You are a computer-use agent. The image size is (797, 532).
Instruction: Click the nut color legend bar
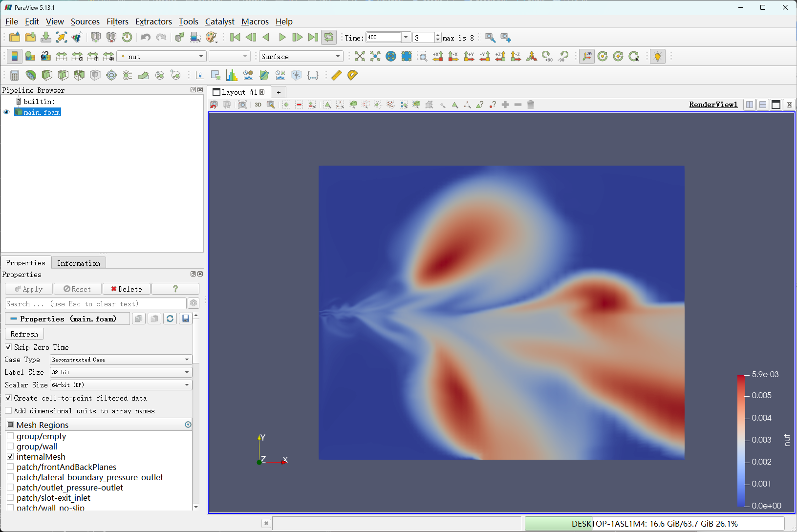click(741, 440)
